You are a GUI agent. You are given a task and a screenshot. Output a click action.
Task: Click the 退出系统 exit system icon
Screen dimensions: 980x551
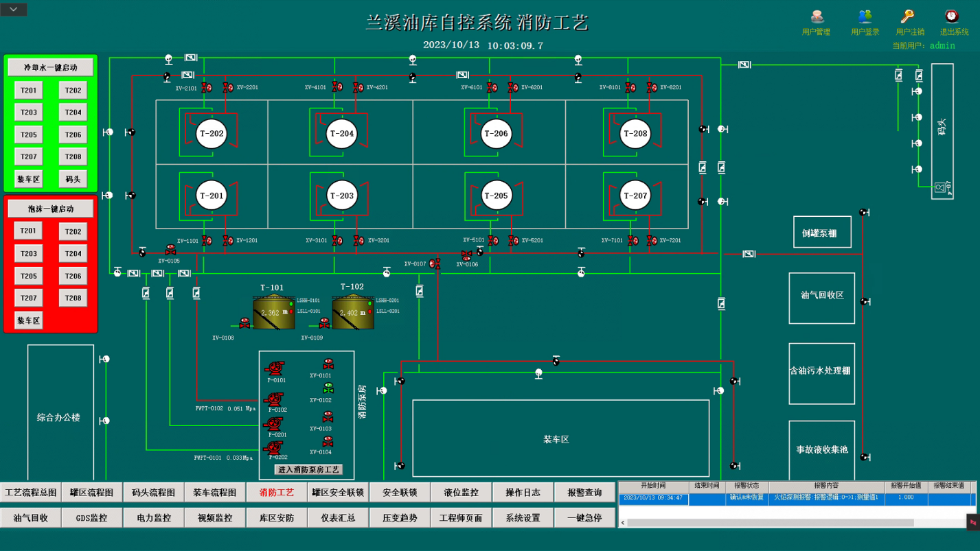(952, 16)
